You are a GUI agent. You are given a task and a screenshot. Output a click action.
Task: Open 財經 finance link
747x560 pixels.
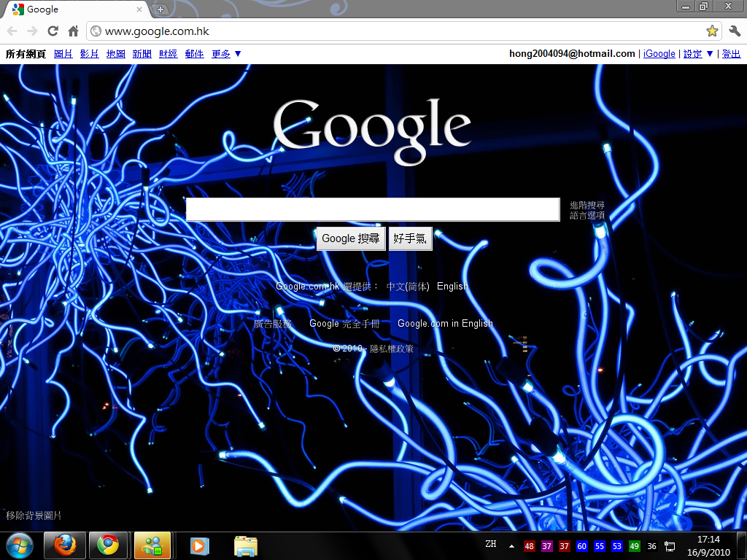[x=169, y=54]
